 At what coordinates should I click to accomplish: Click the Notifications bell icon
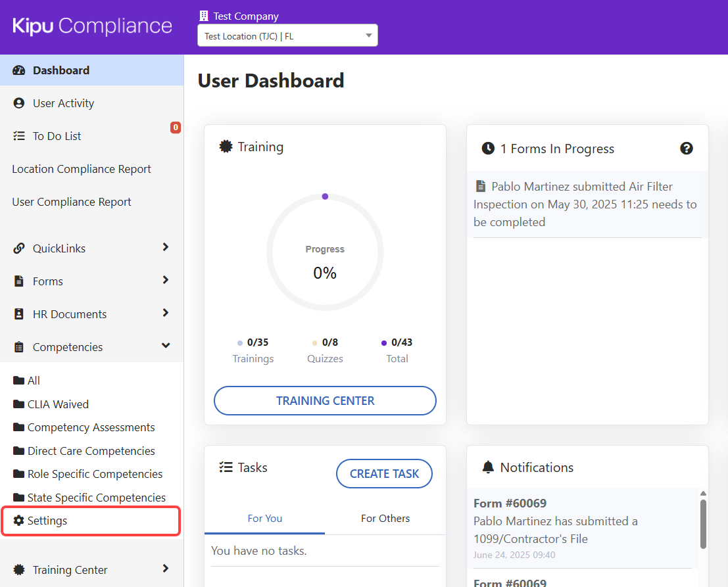(487, 467)
